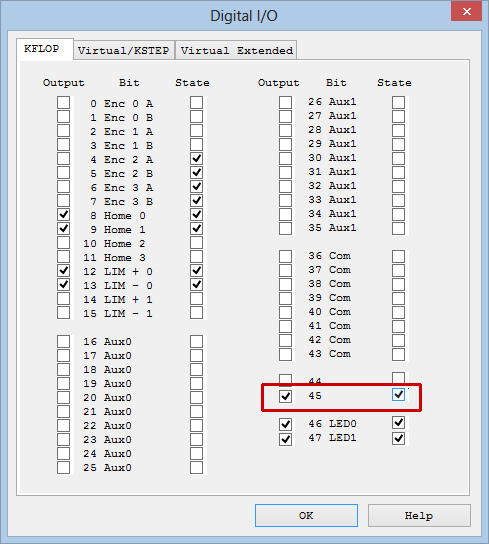Toggle State checkbox for 47 LED1

pyautogui.click(x=398, y=439)
